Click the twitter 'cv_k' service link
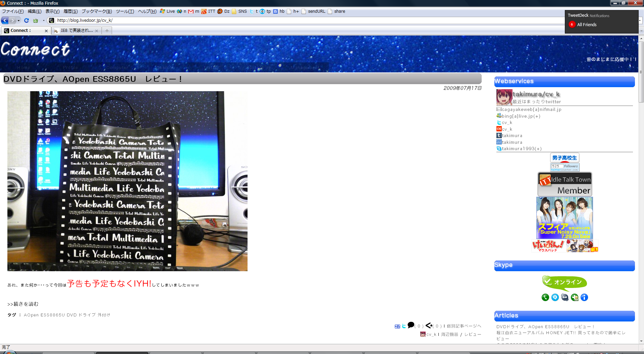This screenshot has height=354, width=644. click(x=507, y=123)
